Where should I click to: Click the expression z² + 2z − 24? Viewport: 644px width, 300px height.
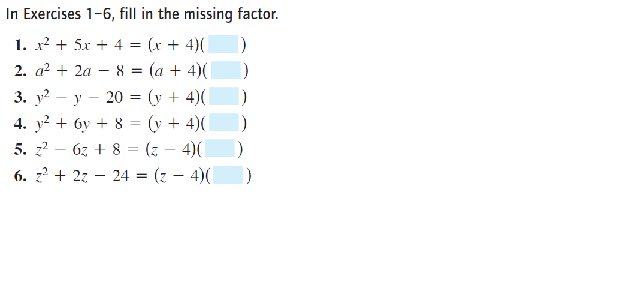tap(81, 176)
